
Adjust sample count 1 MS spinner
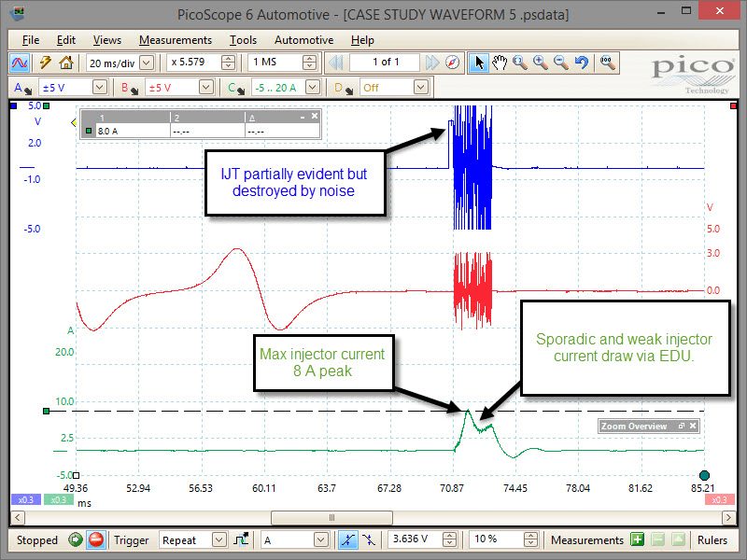pos(309,63)
